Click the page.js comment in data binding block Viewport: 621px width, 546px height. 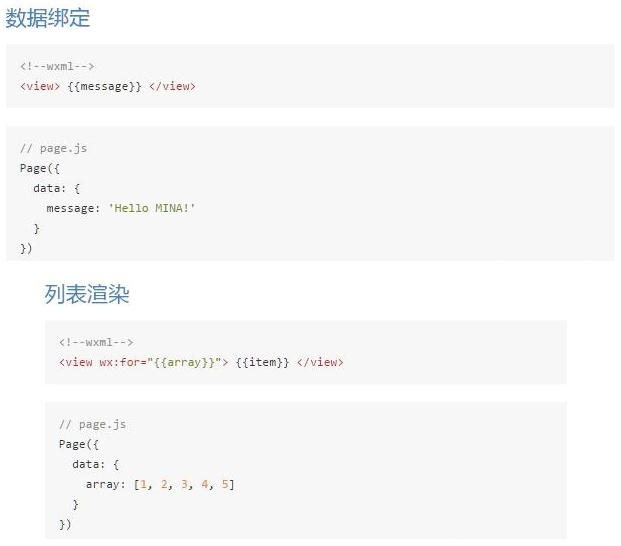point(53,148)
